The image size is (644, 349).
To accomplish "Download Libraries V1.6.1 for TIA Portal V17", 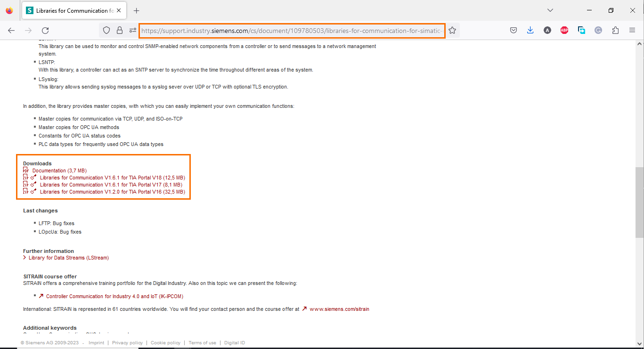I will tap(111, 185).
